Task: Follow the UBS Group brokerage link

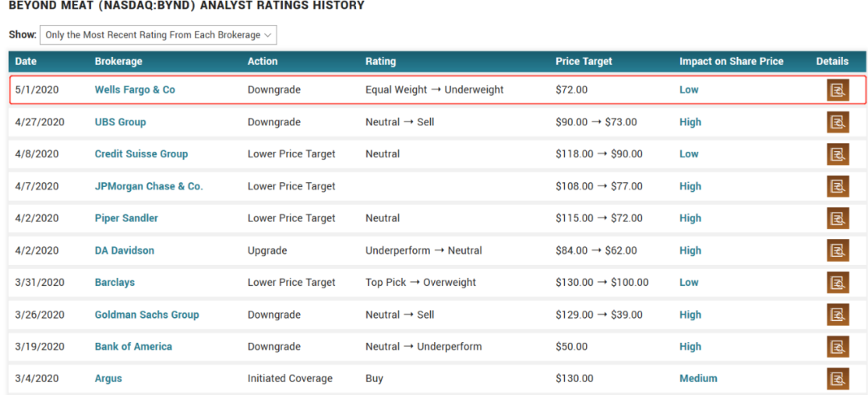Action: pyautogui.click(x=121, y=122)
